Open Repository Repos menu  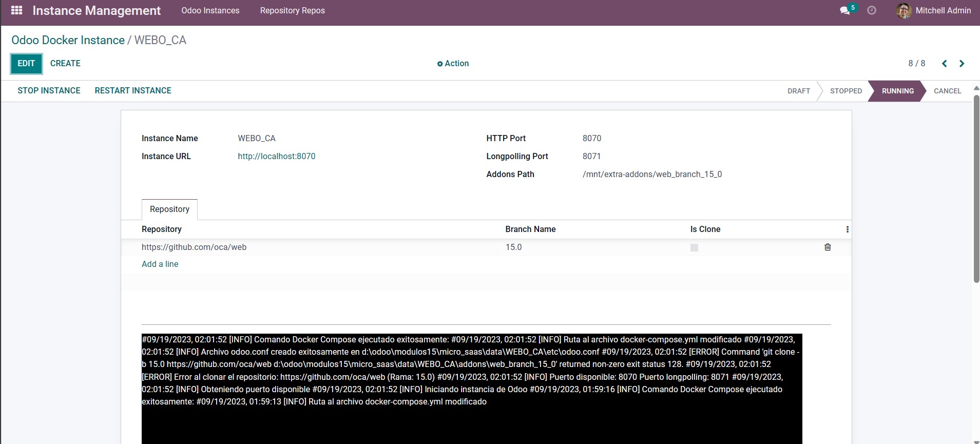pyautogui.click(x=293, y=10)
